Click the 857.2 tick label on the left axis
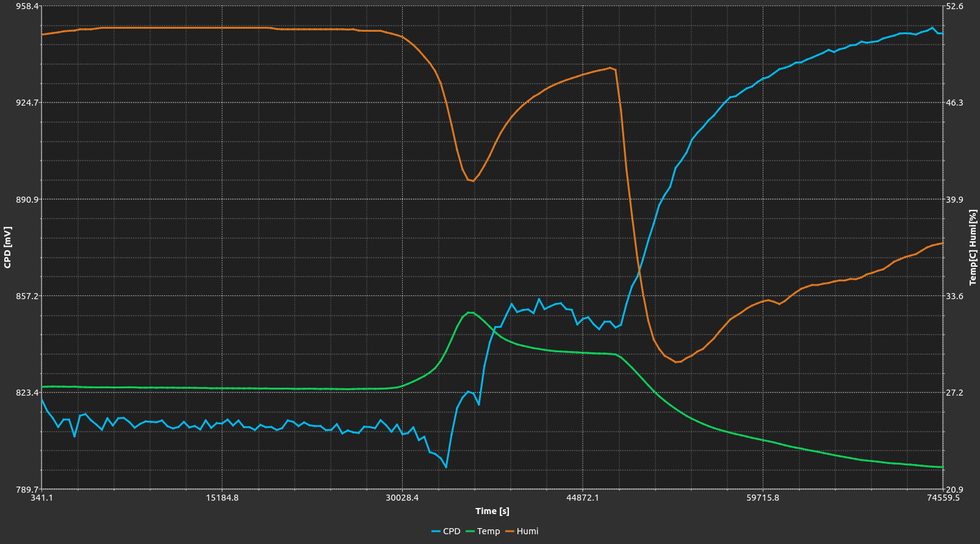 [x=26, y=296]
